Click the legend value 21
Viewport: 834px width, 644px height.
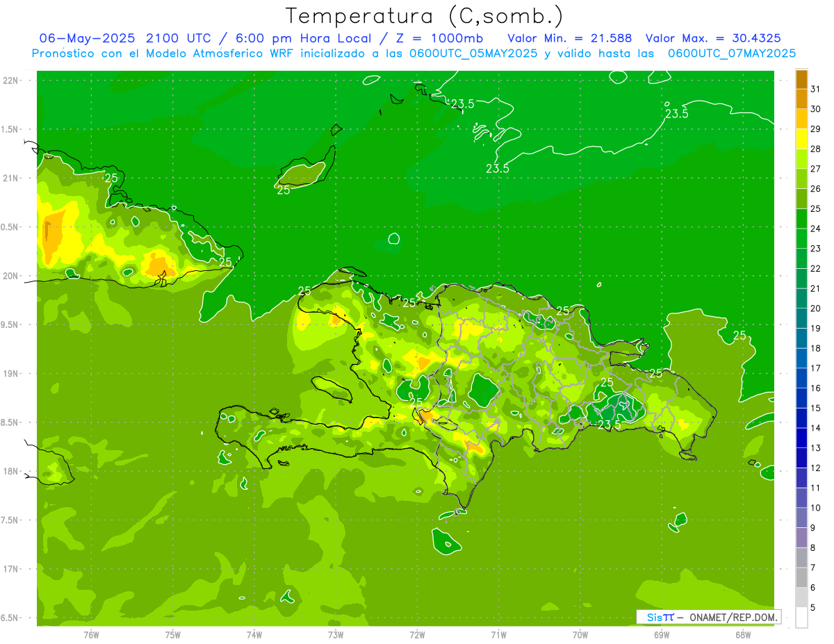pos(816,288)
